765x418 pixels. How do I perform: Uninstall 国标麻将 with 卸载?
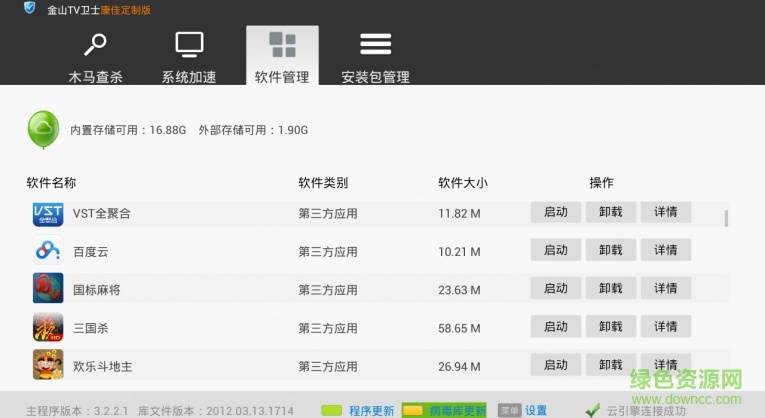click(611, 288)
